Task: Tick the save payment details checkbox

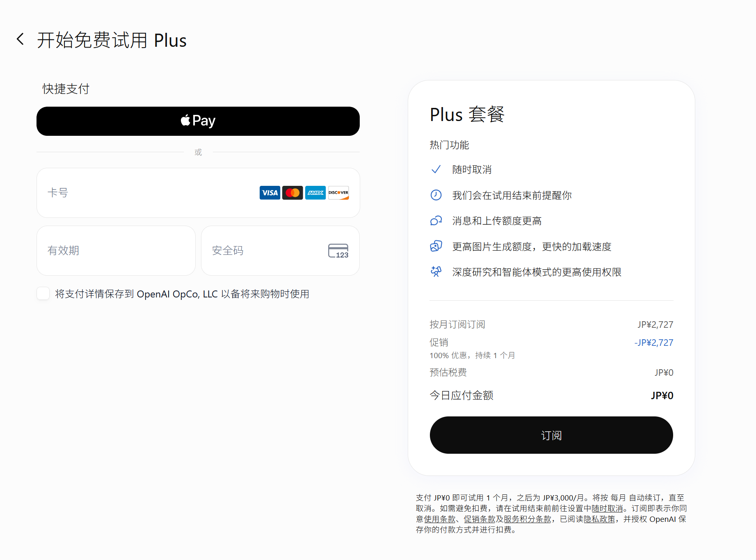Action: [x=43, y=294]
